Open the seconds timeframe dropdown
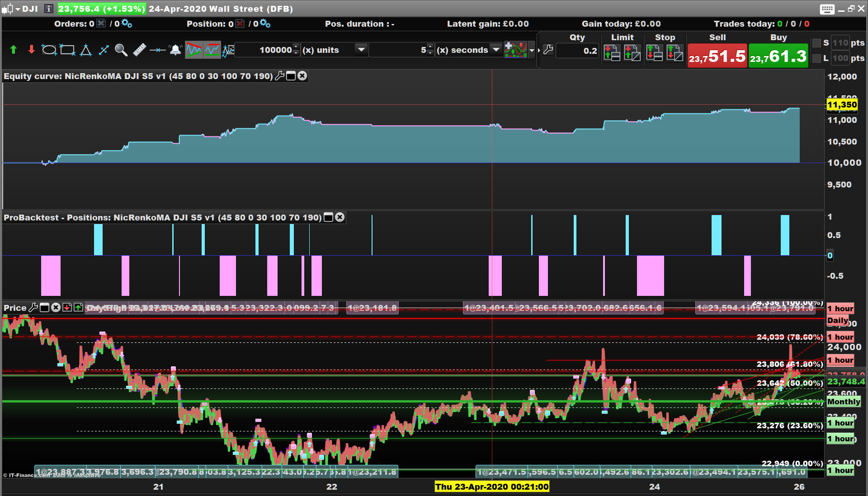The height and width of the screenshot is (496, 868). pos(496,50)
